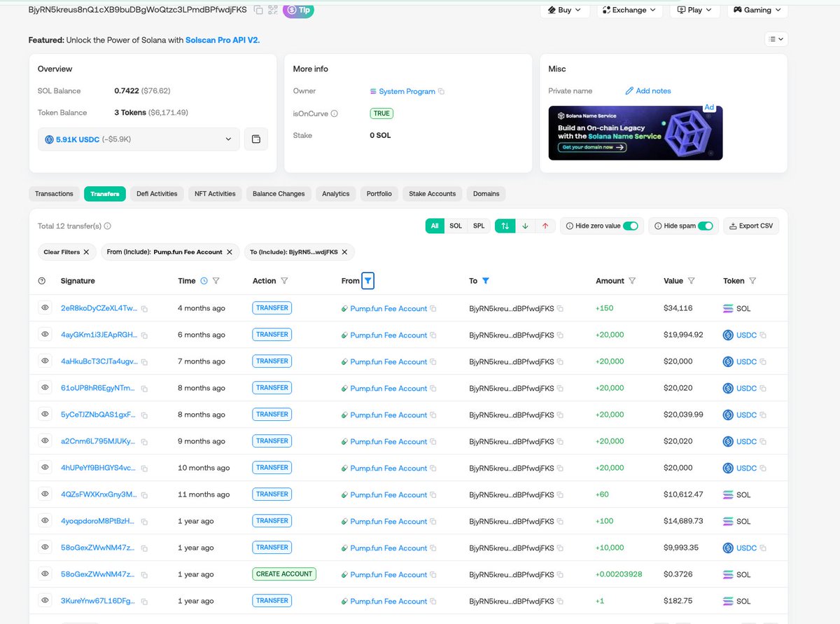
Task: Open the Exchange dropdown menu
Action: pyautogui.click(x=629, y=10)
